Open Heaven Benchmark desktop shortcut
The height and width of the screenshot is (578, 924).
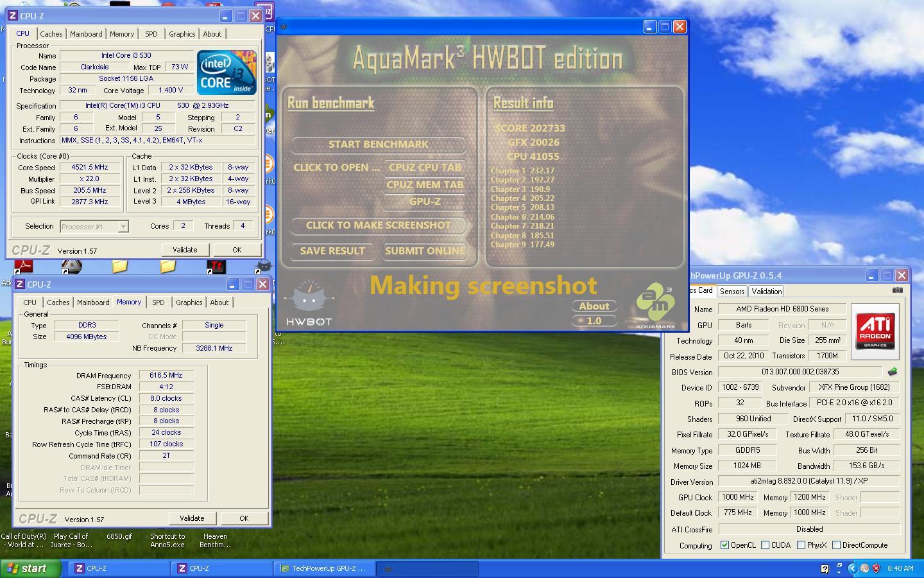pos(216,540)
